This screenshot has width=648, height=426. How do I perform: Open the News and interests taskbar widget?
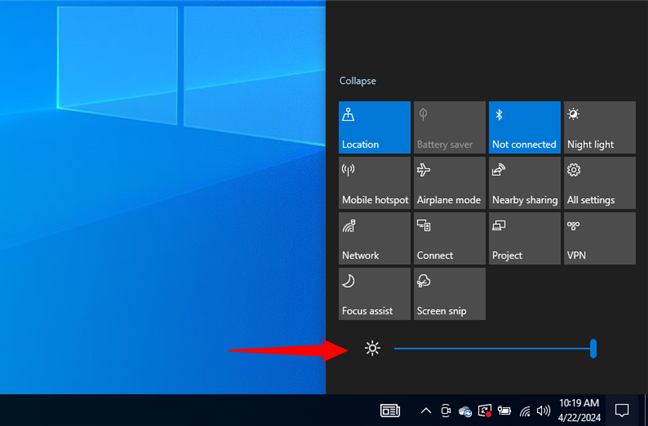point(390,410)
